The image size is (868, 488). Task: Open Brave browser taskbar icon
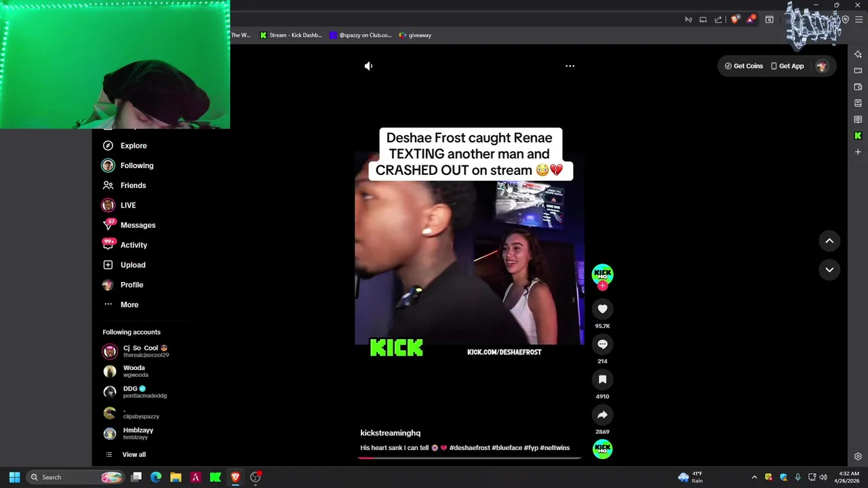pyautogui.click(x=235, y=477)
